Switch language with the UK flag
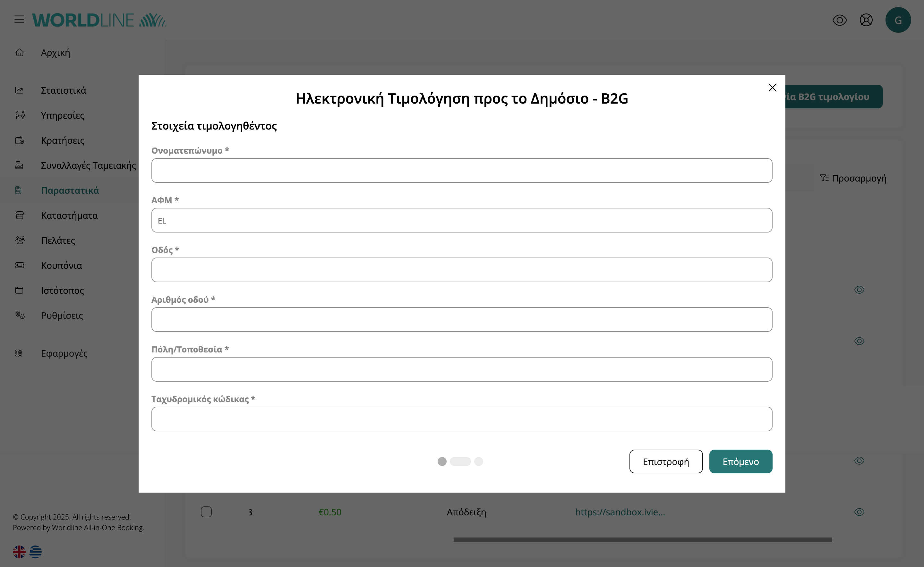The height and width of the screenshot is (567, 924). (19, 552)
